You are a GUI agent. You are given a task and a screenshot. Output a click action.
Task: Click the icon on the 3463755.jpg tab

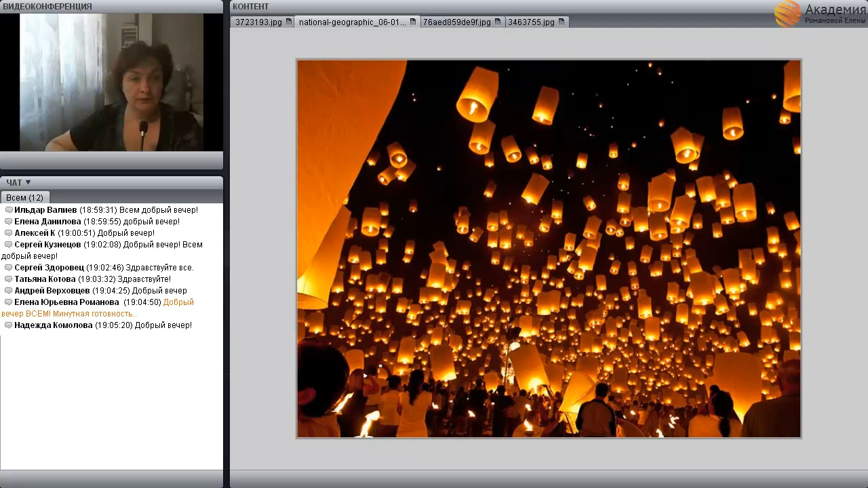(561, 22)
